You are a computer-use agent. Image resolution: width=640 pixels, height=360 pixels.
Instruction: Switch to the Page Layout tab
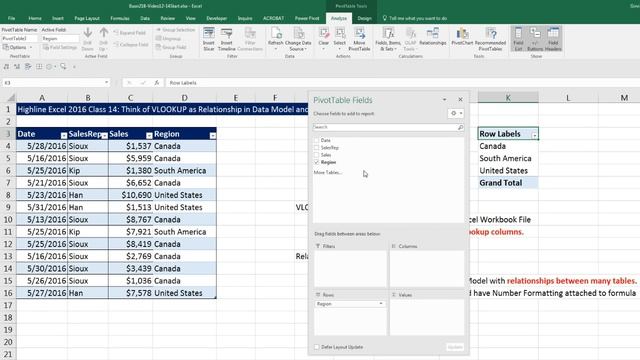tap(87, 18)
